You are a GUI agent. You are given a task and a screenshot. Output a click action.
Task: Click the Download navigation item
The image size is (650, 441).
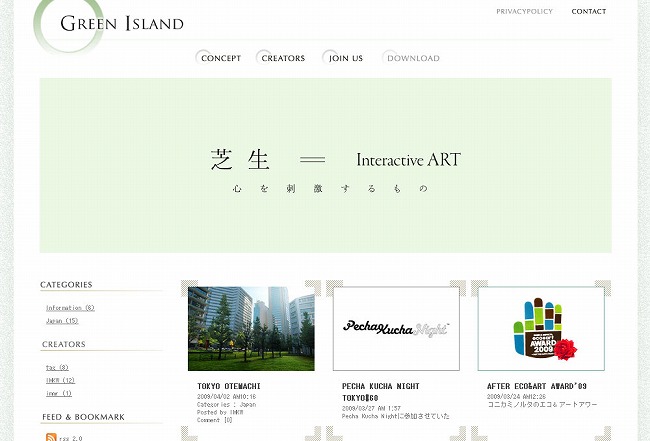[x=413, y=58]
